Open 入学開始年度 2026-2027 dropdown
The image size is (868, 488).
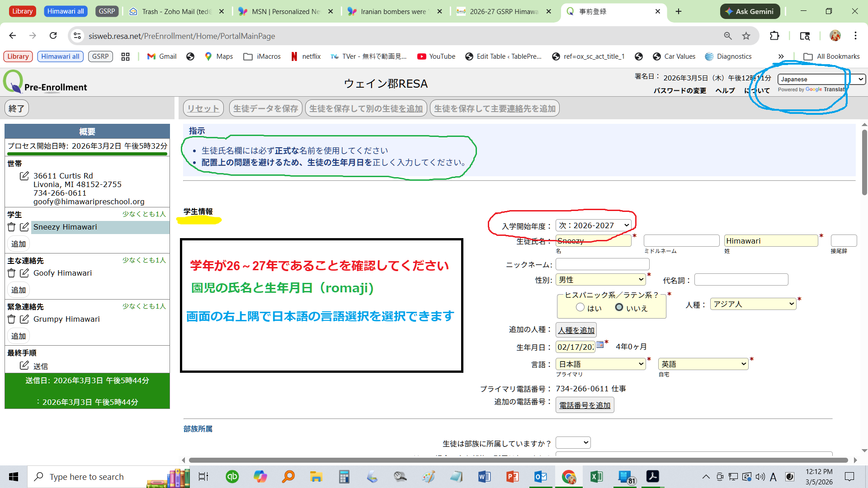[x=594, y=225]
